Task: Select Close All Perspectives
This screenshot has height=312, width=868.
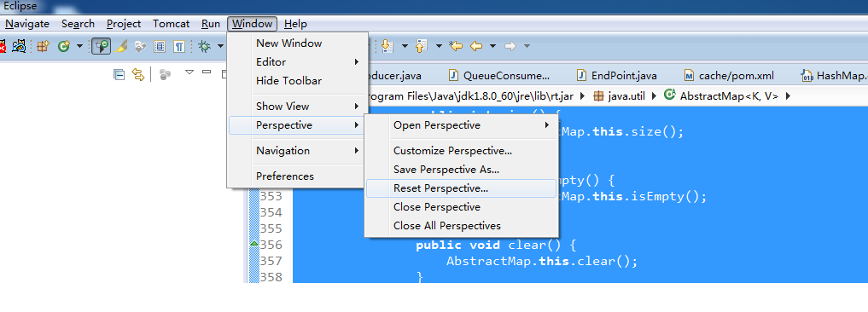Action: [x=461, y=226]
